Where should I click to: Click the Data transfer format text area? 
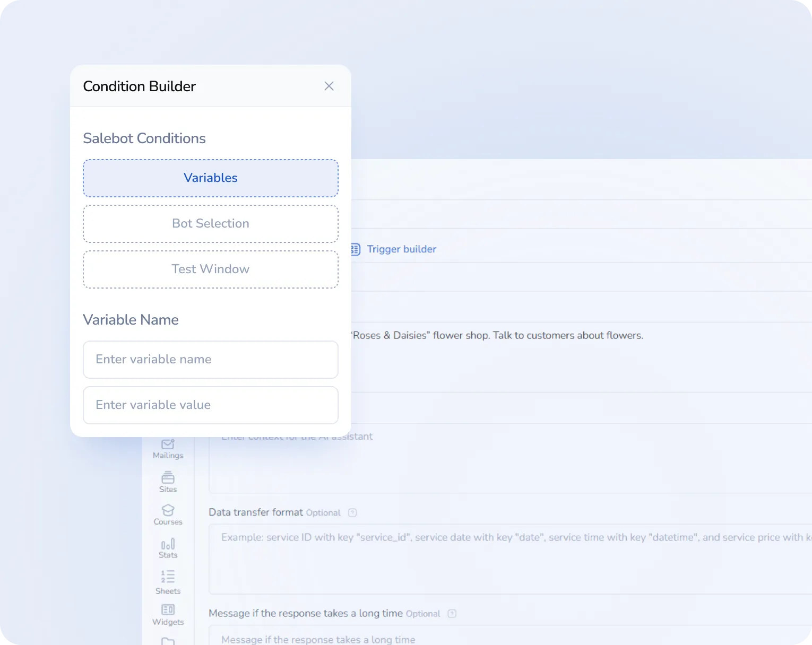509,559
